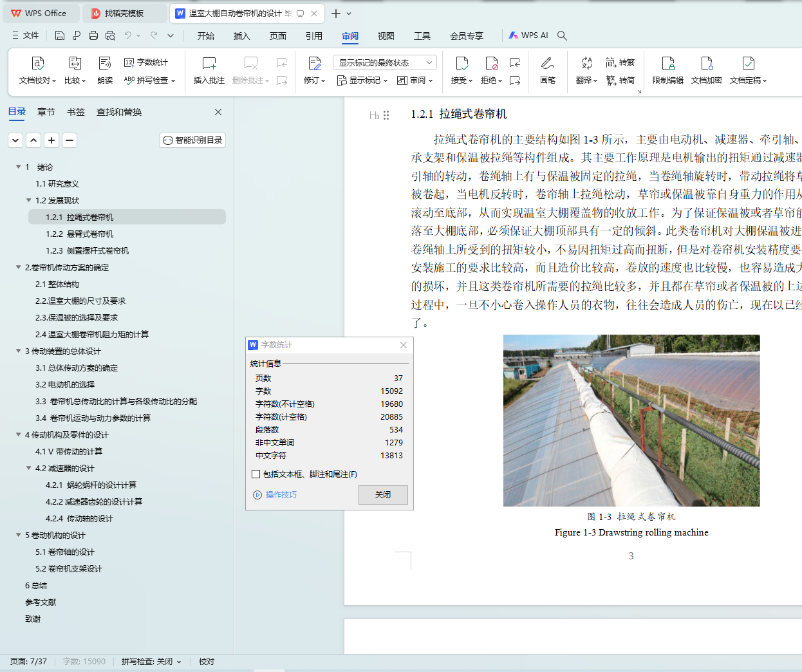Switch to the 视图 ribbon tab
This screenshot has height=672, width=802.
point(386,36)
